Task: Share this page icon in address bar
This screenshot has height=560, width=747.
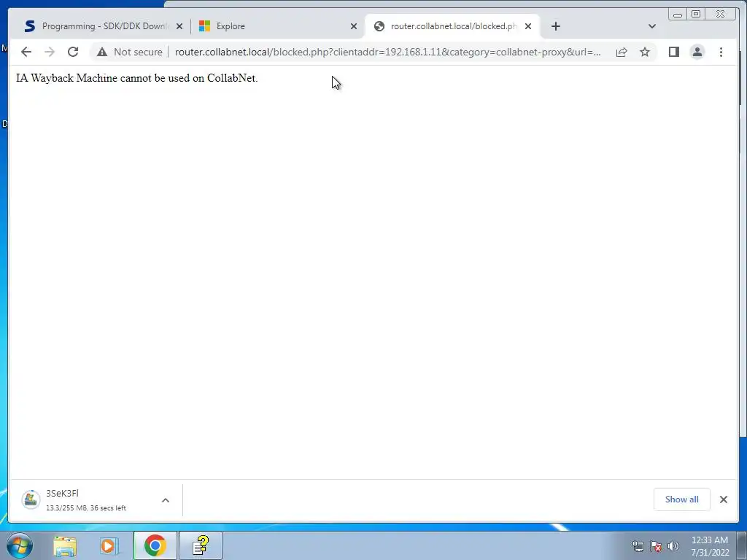Action: [622, 52]
